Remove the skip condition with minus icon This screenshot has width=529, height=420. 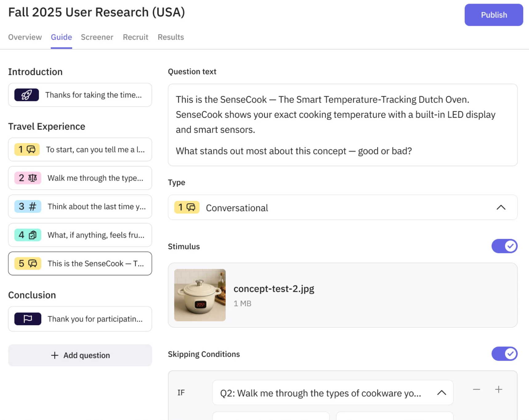[476, 390]
